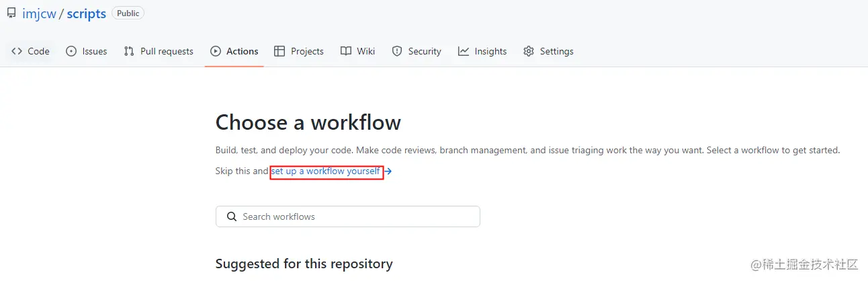Click the imjcw owner link
Image resolution: width=868 pixels, height=281 pixels.
pyautogui.click(x=39, y=14)
